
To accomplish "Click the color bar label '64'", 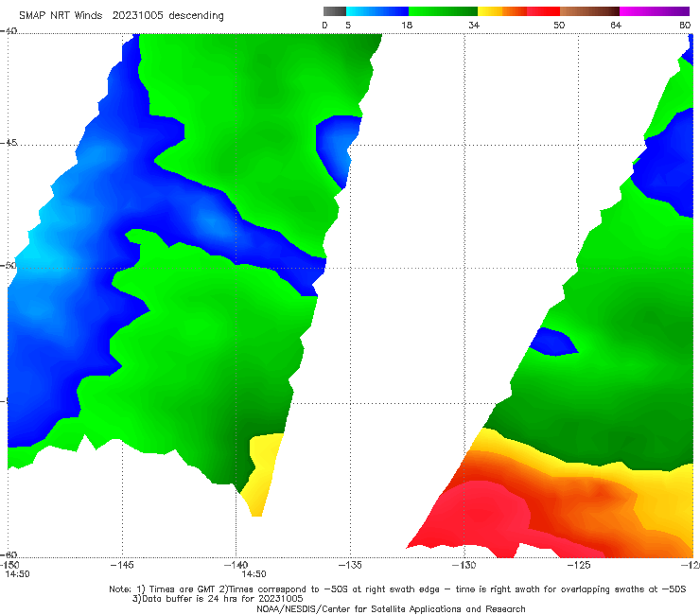I will [x=616, y=25].
